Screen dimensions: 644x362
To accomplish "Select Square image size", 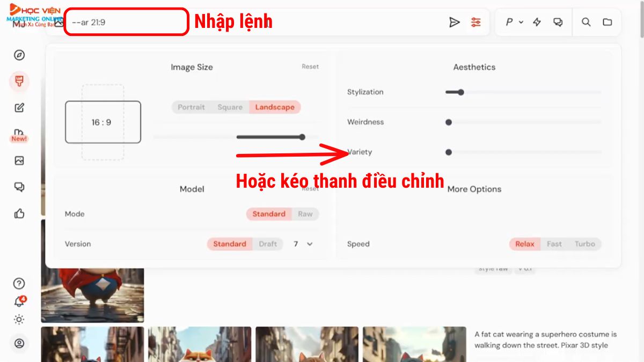I will [230, 107].
